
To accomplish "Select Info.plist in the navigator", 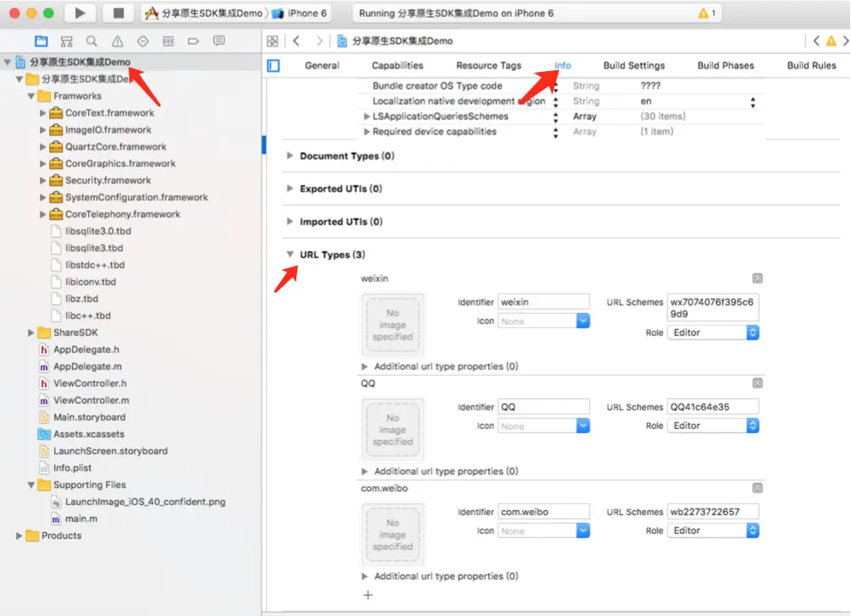I will tap(72, 467).
